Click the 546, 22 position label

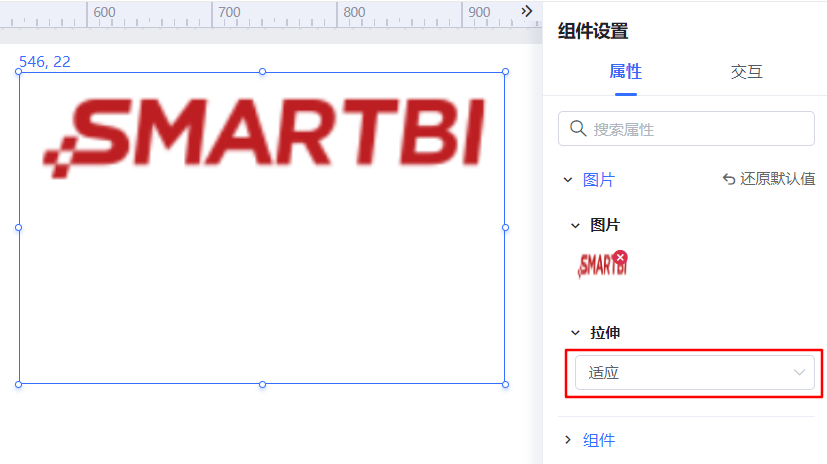pyautogui.click(x=45, y=62)
